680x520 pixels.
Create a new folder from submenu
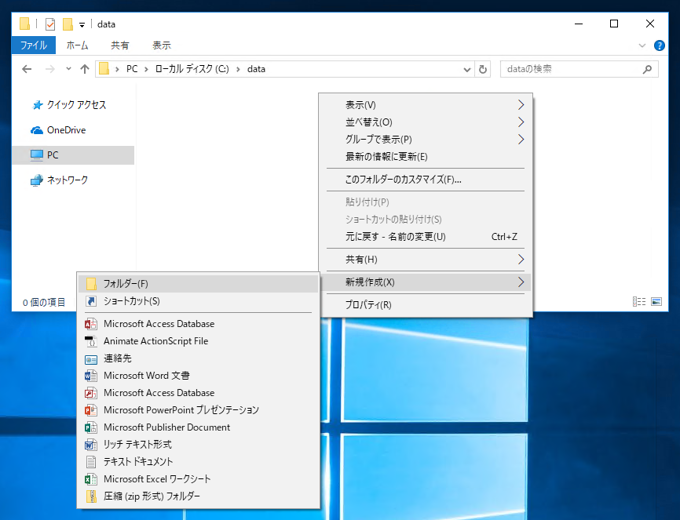point(125,284)
